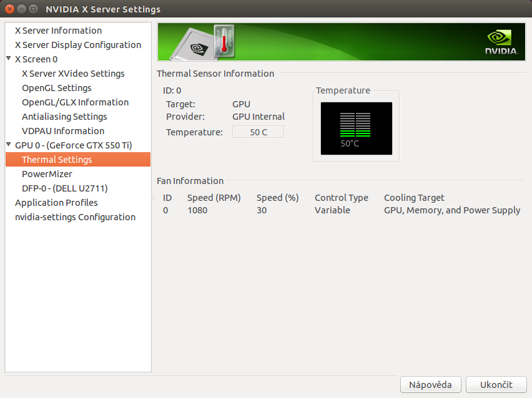The height and width of the screenshot is (398, 532).
Task: Click the Nápověda help button
Action: (x=431, y=385)
